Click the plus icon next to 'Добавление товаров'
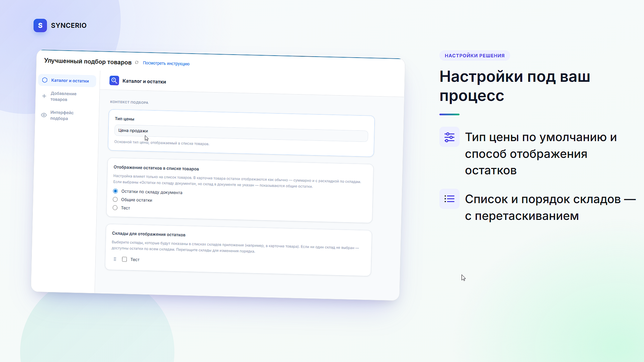Viewport: 644px width, 362px height. (x=44, y=96)
